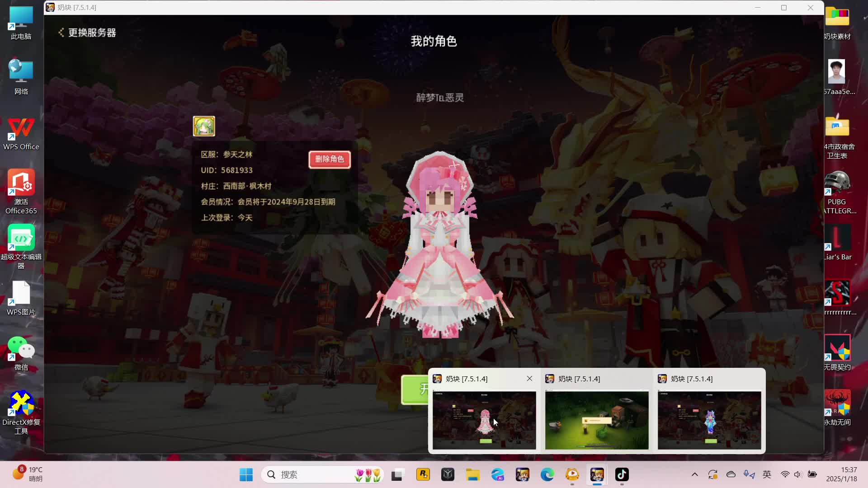Expand hidden icons in the system tray
Screen dimensions: 868x488
click(x=695, y=475)
